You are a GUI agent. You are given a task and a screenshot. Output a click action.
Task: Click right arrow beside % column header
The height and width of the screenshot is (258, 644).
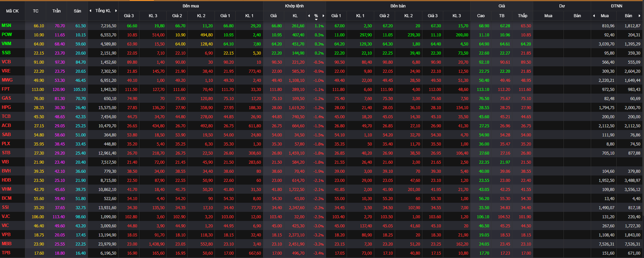tap(323, 16)
